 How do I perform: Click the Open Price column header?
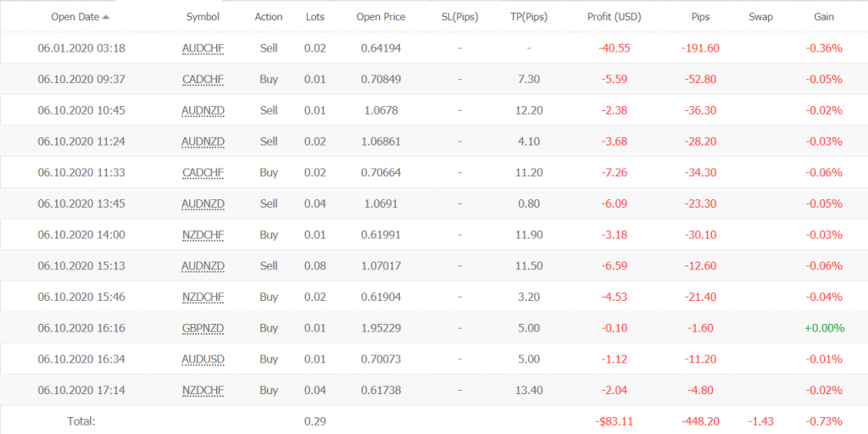pyautogui.click(x=381, y=17)
